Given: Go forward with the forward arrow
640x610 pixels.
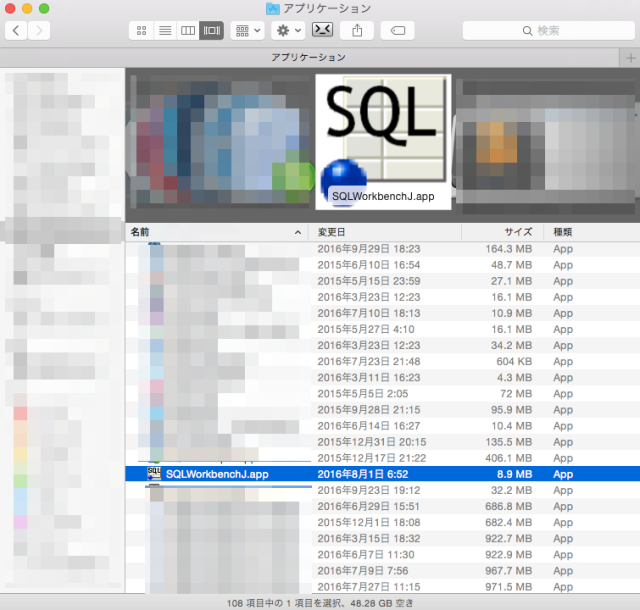Looking at the screenshot, I should [x=39, y=31].
